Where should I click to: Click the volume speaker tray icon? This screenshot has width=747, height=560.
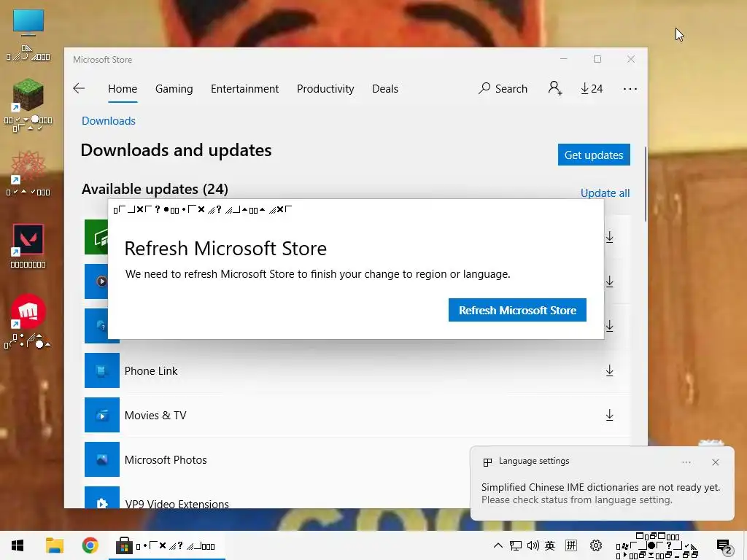point(533,545)
